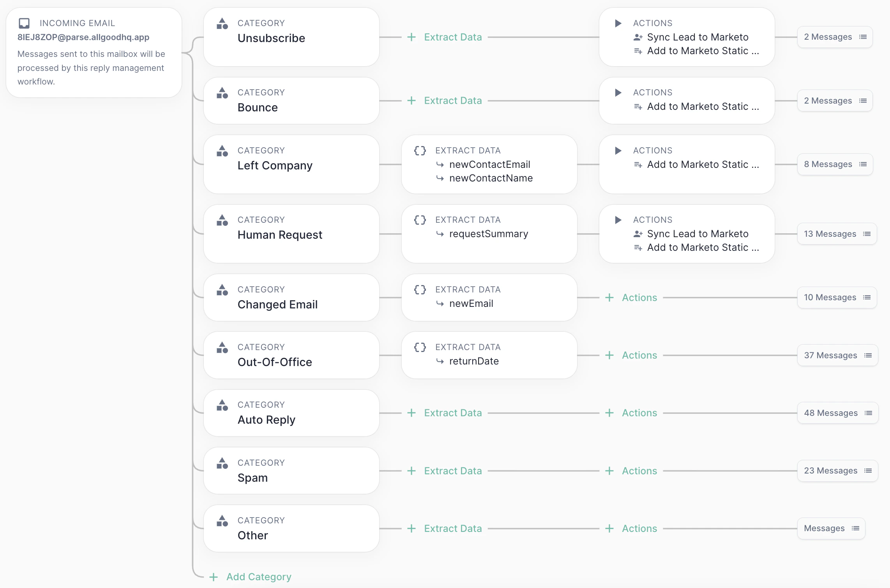Click the Unsubscribe category shapes icon
The width and height of the screenshot is (890, 588).
tap(222, 23)
